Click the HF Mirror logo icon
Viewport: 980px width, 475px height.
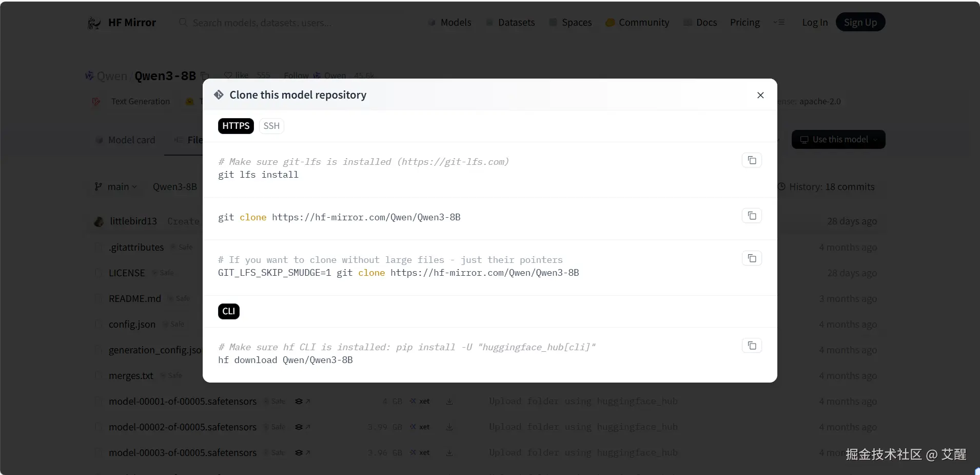pyautogui.click(x=94, y=23)
